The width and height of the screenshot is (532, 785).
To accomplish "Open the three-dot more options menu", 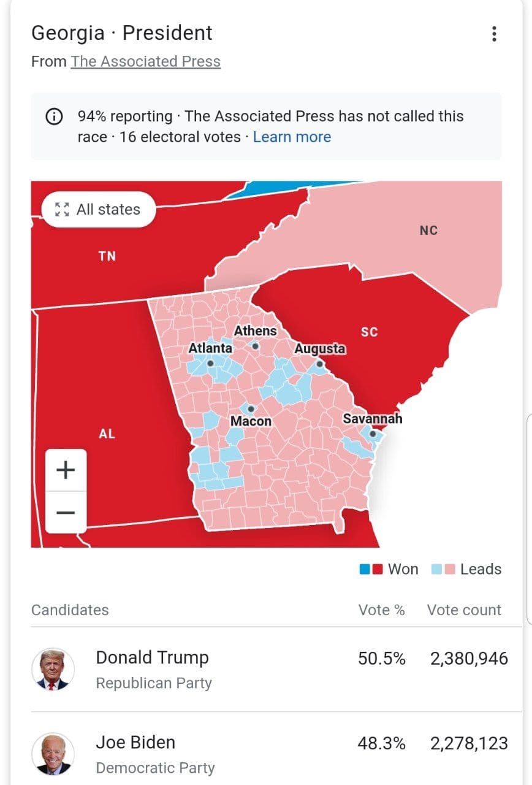I will (x=494, y=34).
